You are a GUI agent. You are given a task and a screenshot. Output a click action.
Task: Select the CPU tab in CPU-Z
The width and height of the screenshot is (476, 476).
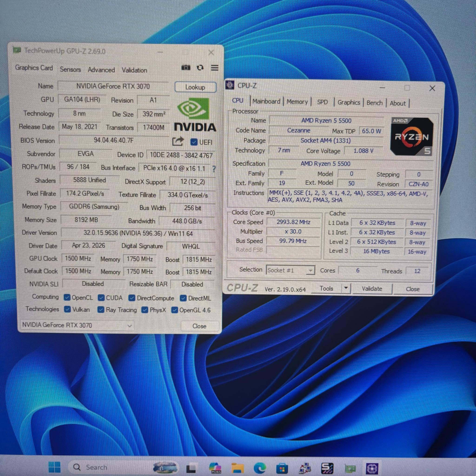click(238, 100)
